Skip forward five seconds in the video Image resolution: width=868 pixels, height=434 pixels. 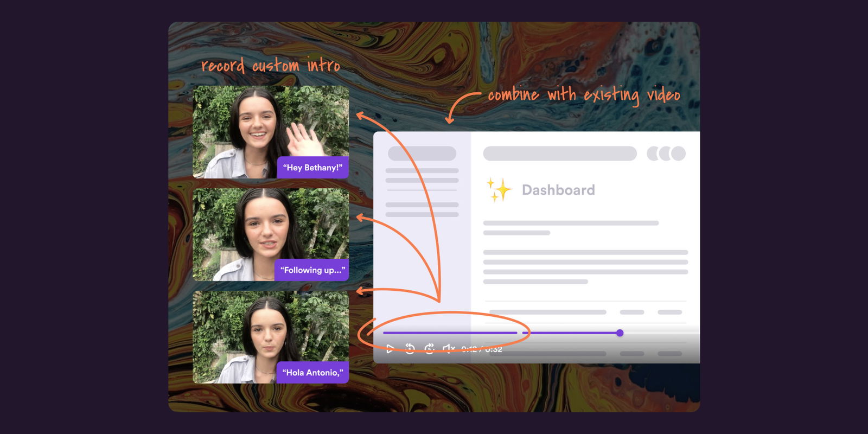tap(430, 348)
